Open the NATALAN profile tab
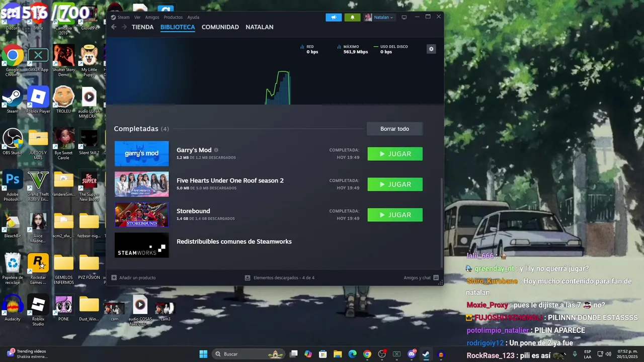 [x=260, y=27]
